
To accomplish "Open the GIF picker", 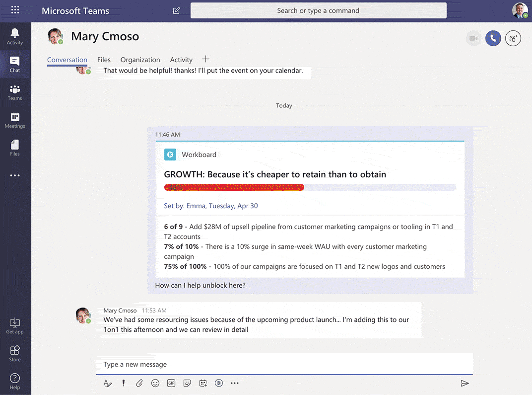I will coord(171,383).
